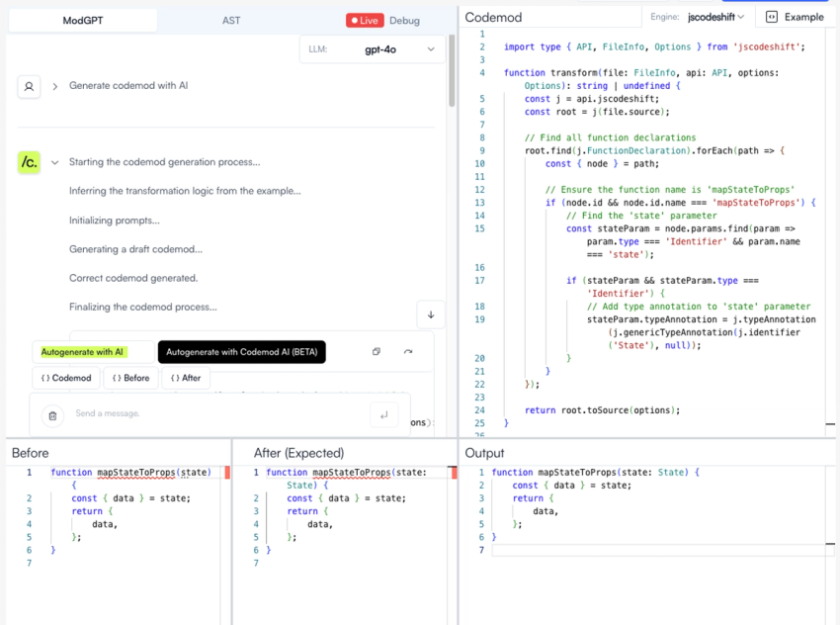Viewport: 840px width, 625px height.
Task: Click the user avatar icon
Action: click(x=31, y=85)
